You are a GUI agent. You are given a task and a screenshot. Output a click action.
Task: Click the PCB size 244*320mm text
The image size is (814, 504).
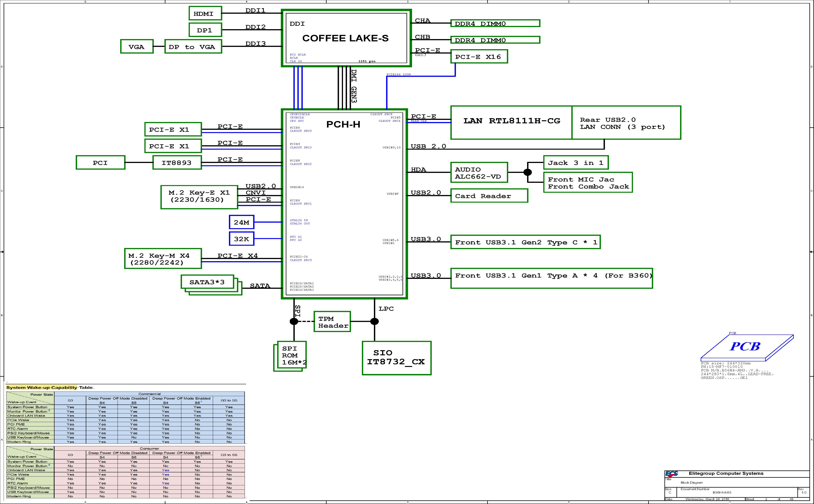726,363
